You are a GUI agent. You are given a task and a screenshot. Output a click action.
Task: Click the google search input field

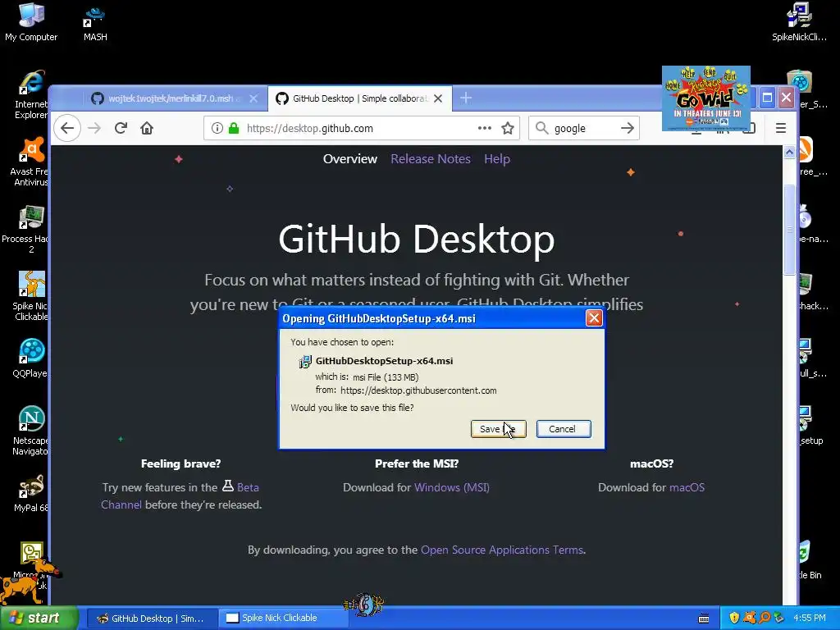584,129
